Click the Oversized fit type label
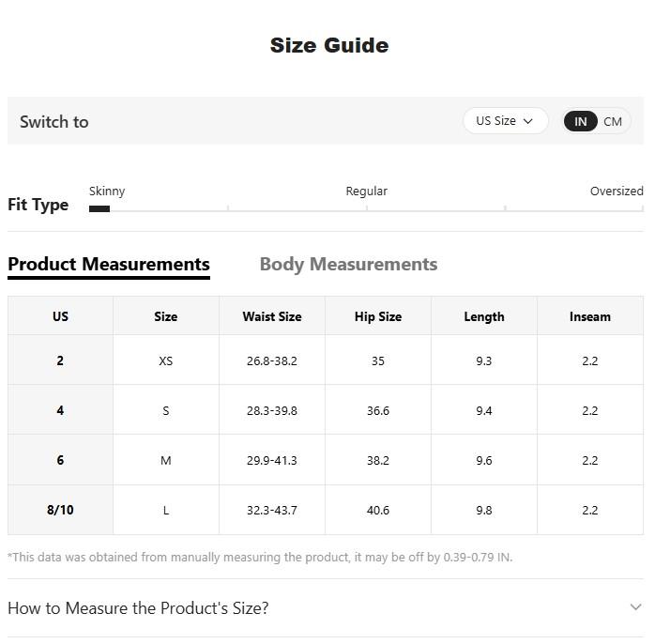 (x=617, y=191)
